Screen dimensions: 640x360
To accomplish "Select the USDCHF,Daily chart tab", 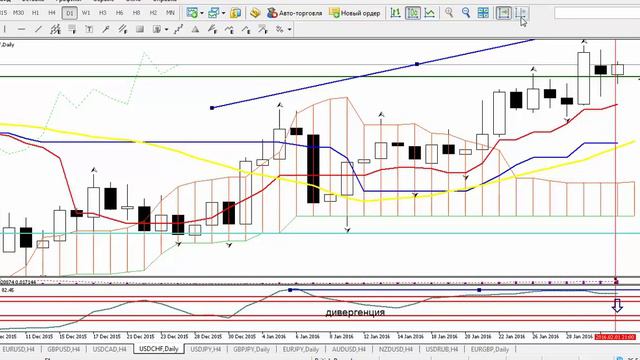I will [x=159, y=349].
